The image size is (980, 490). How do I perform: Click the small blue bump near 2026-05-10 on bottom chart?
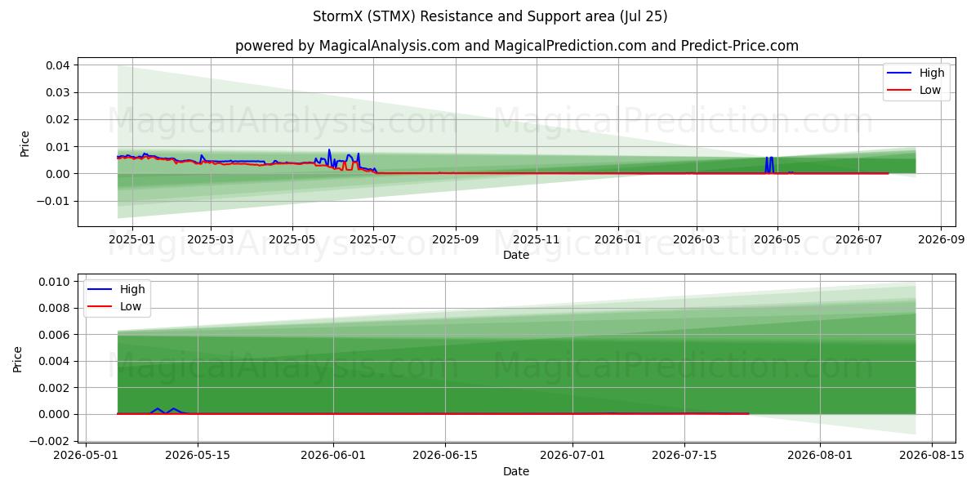pyautogui.click(x=166, y=411)
